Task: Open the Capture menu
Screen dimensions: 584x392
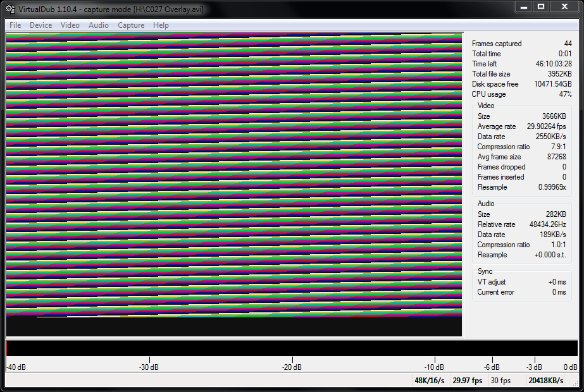Action: pos(131,25)
